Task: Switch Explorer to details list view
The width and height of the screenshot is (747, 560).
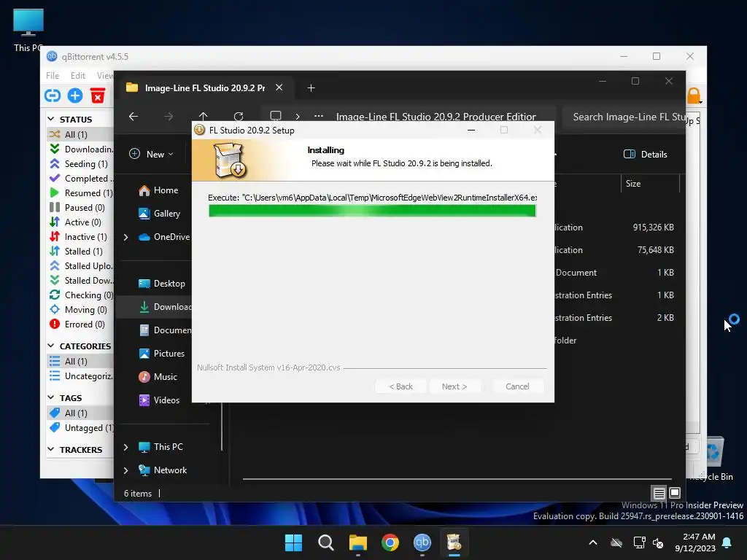Action: click(x=659, y=494)
